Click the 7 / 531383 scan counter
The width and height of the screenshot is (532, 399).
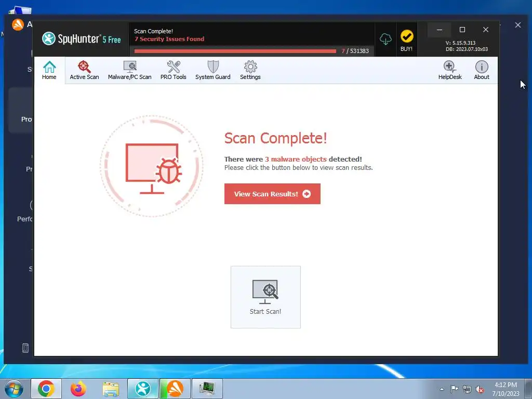pyautogui.click(x=355, y=51)
